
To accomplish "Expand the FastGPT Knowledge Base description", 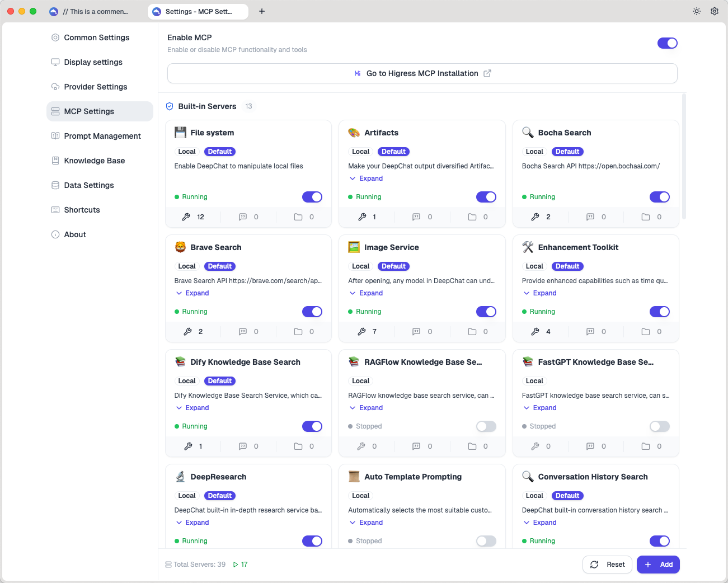I will [540, 408].
